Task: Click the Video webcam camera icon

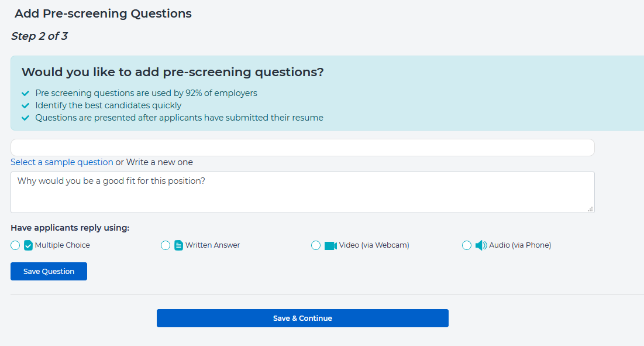Action: click(330, 245)
